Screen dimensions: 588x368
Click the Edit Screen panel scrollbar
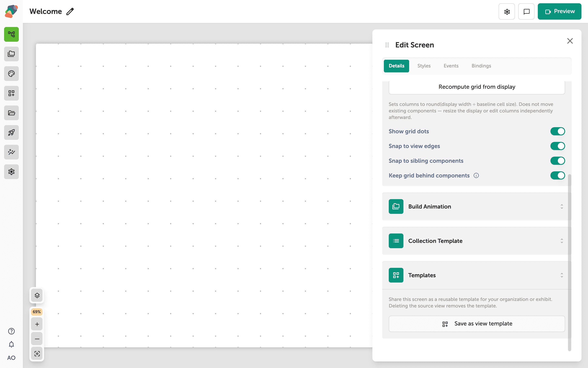coord(569,262)
